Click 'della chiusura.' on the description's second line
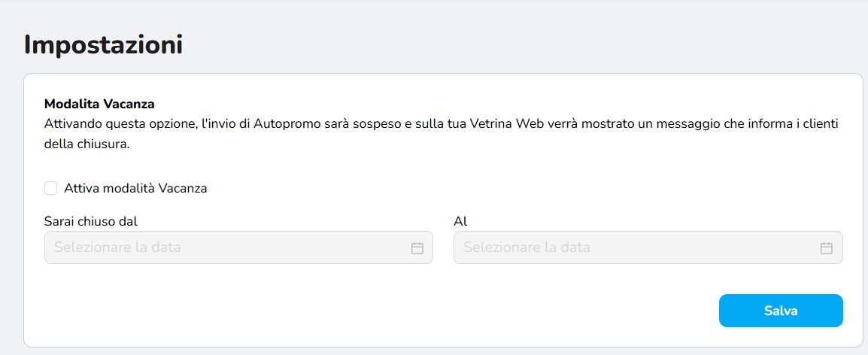 pyautogui.click(x=87, y=144)
